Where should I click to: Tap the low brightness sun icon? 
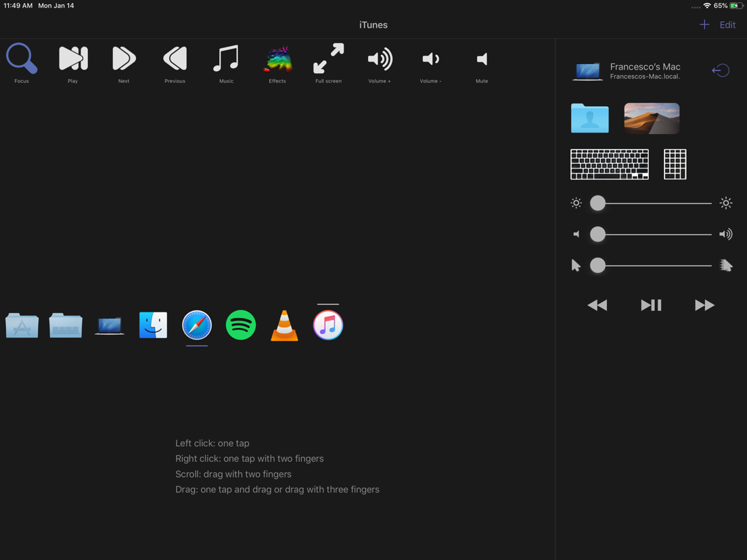[576, 204]
